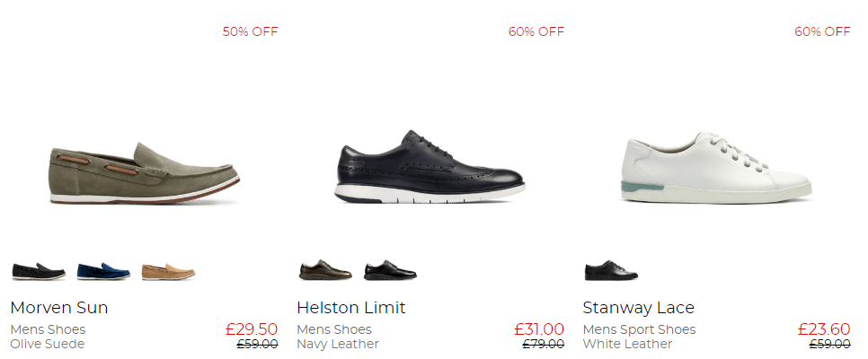The width and height of the screenshot is (868, 359).
Task: Choose the brown Helston Limit variant
Action: click(x=325, y=270)
